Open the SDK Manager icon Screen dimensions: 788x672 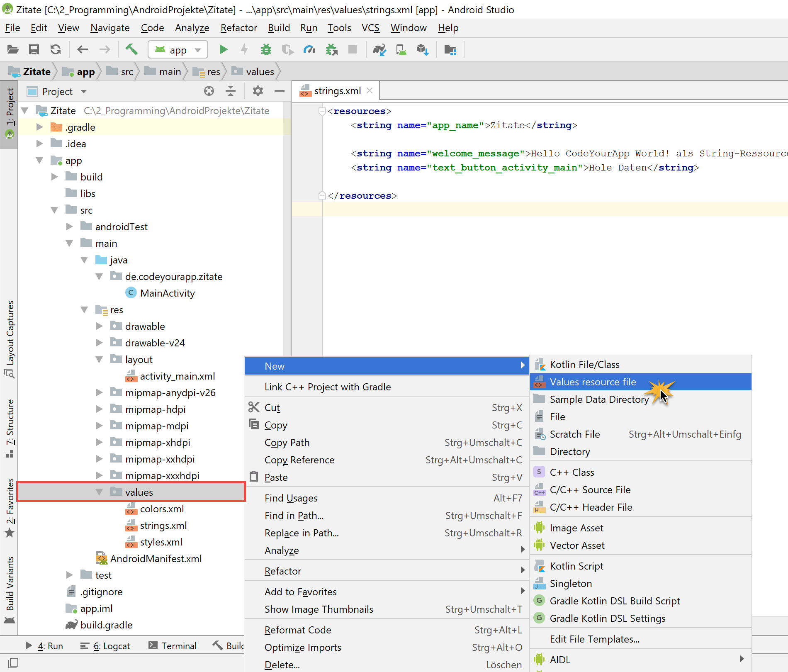pos(423,50)
